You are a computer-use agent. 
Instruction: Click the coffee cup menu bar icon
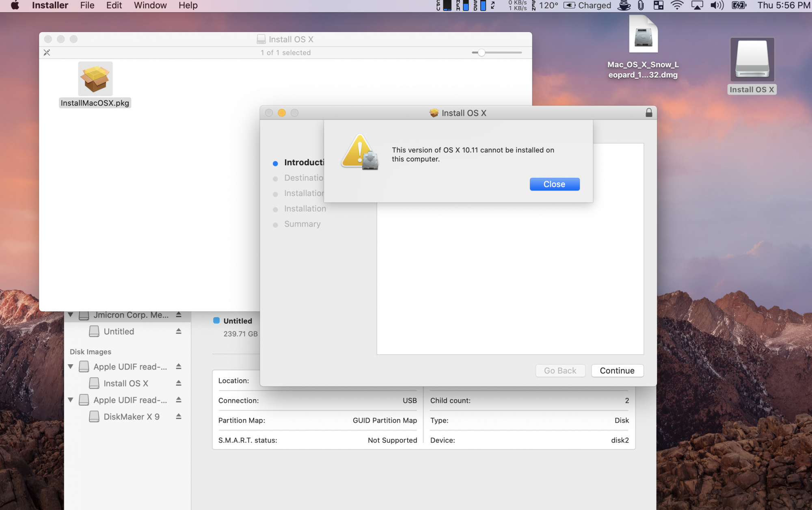tap(624, 5)
